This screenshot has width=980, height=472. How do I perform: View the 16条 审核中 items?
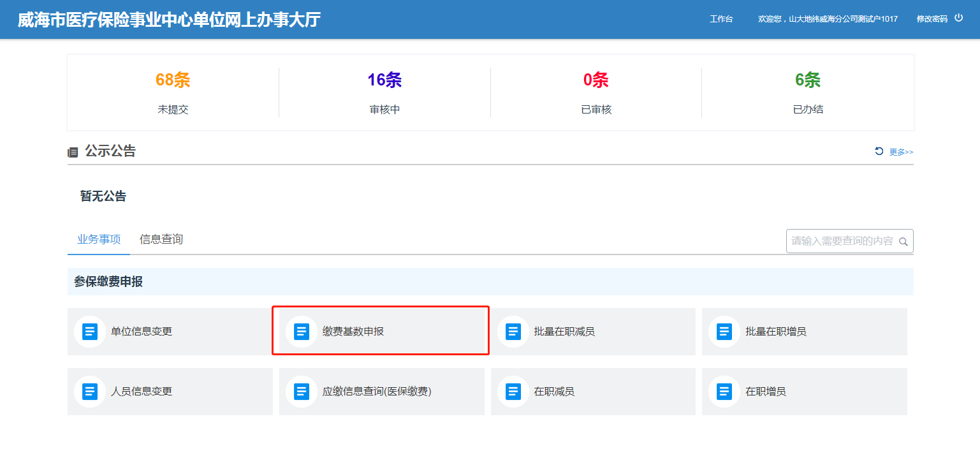click(384, 80)
